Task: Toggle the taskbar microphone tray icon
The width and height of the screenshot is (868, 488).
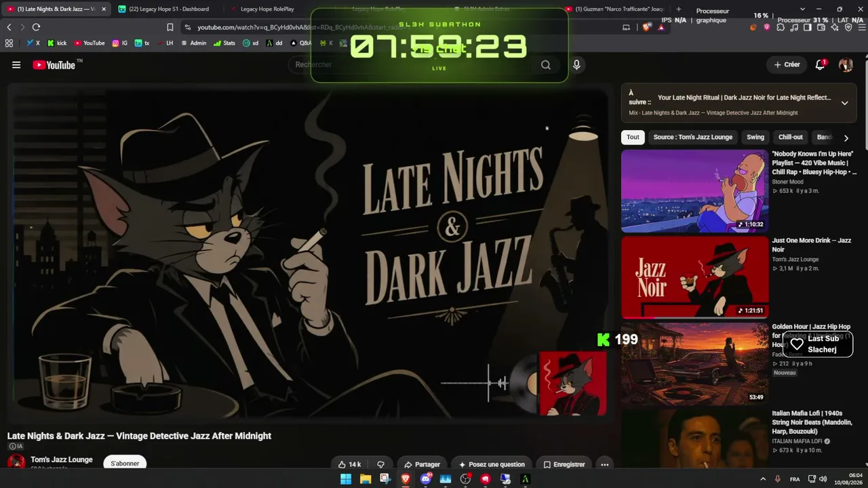Action: [778, 479]
